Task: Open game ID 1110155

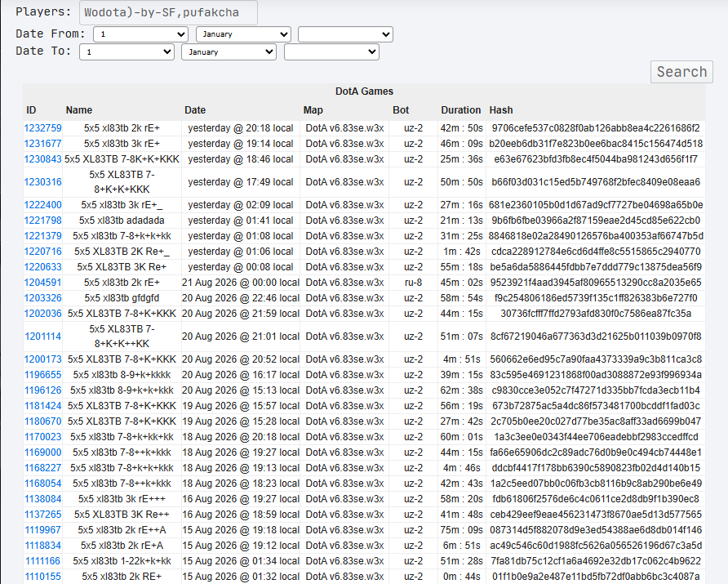Action: [x=42, y=577]
